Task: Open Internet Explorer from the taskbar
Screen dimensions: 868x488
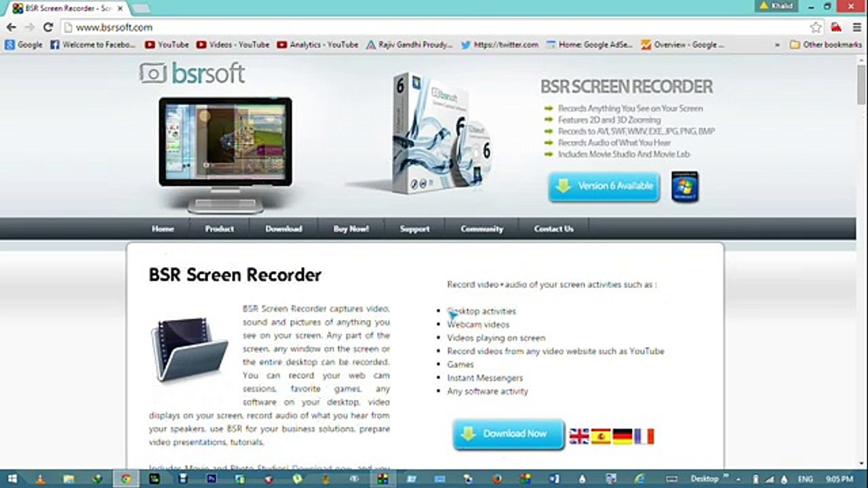Action: 639,479
